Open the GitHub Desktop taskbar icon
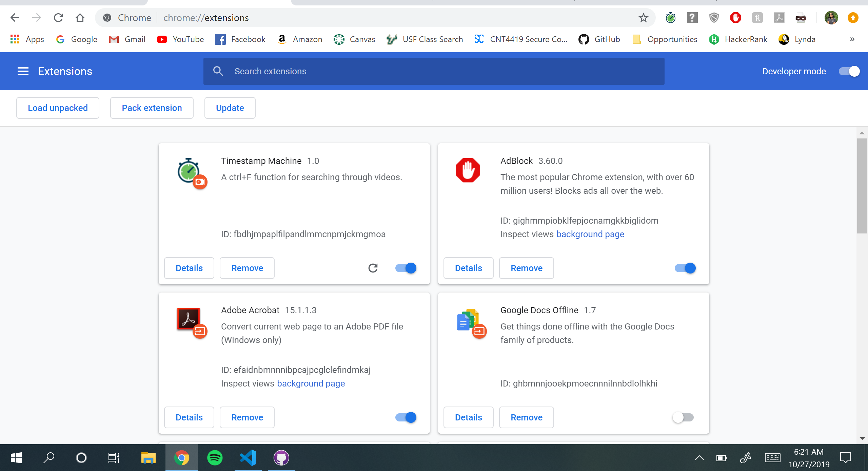Screen dimensions: 868x471 (x=281, y=458)
